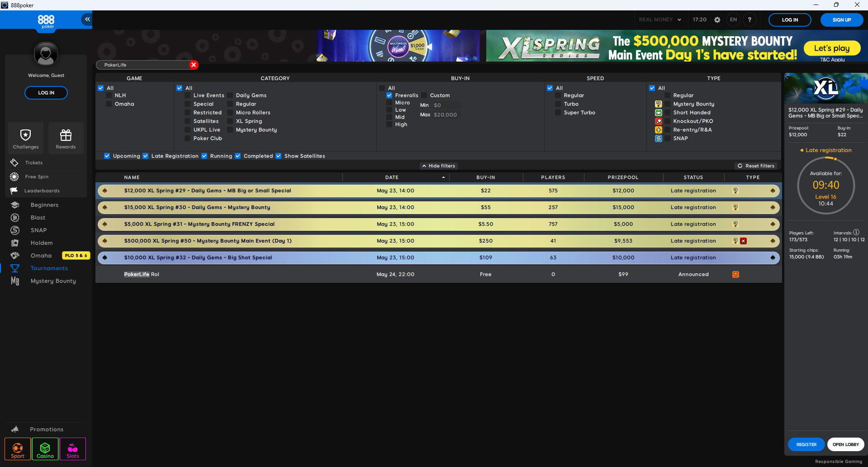Open Leaderboards flag icon
Viewport: 868px width, 467px height.
pos(14,191)
